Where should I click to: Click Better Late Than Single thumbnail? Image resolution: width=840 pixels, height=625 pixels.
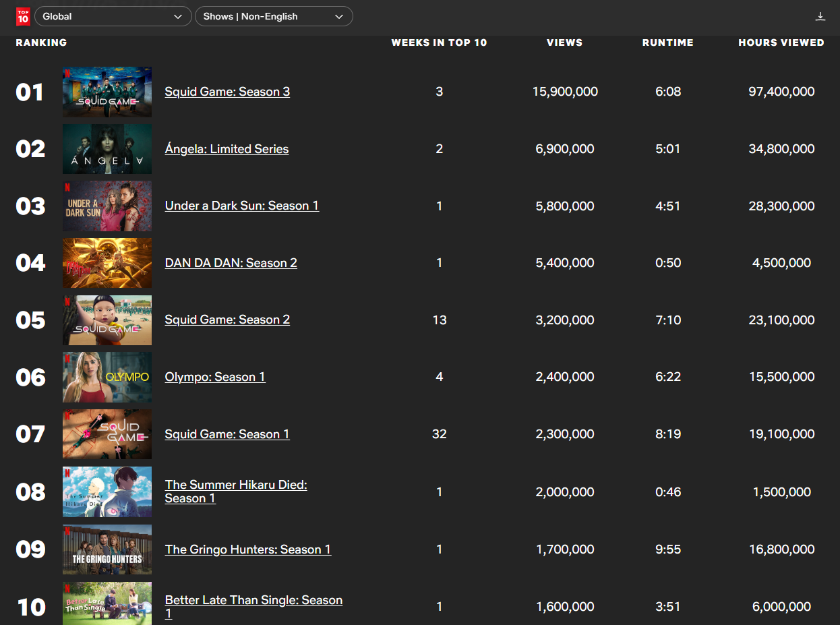point(107,603)
